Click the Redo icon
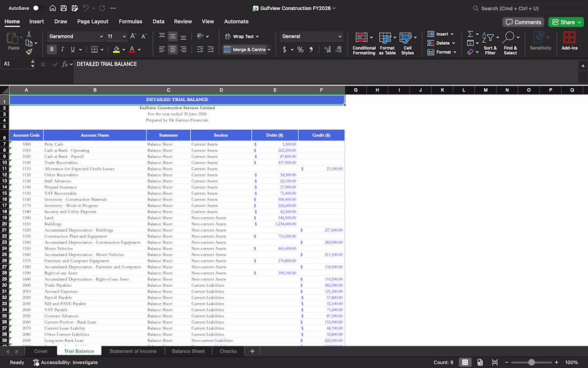 point(102,8)
